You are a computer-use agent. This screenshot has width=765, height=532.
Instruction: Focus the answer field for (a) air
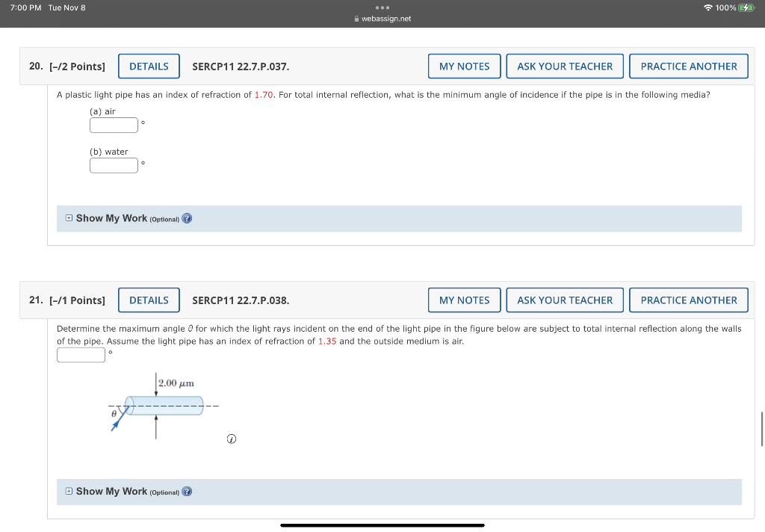tap(114, 125)
